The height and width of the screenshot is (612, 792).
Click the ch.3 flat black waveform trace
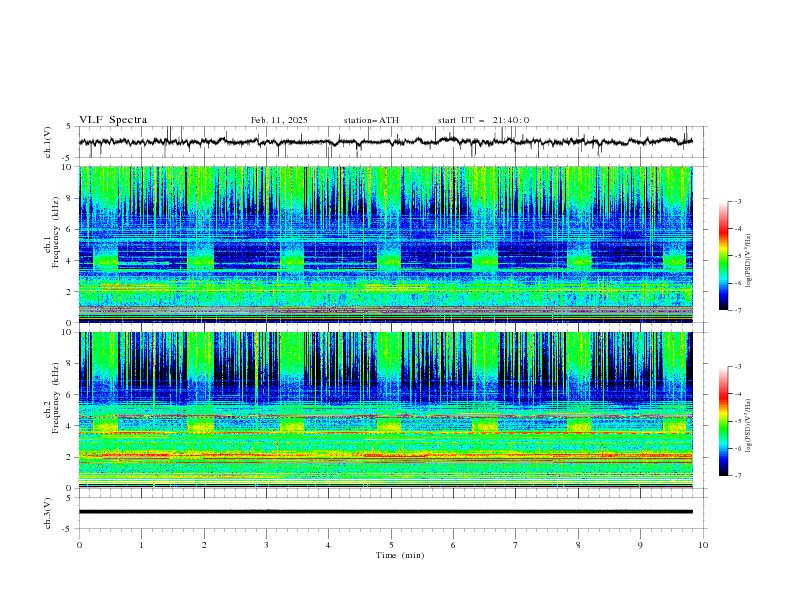pyautogui.click(x=386, y=512)
